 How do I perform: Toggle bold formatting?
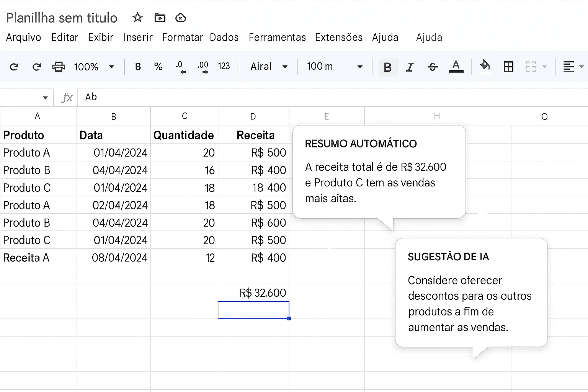pyautogui.click(x=388, y=67)
